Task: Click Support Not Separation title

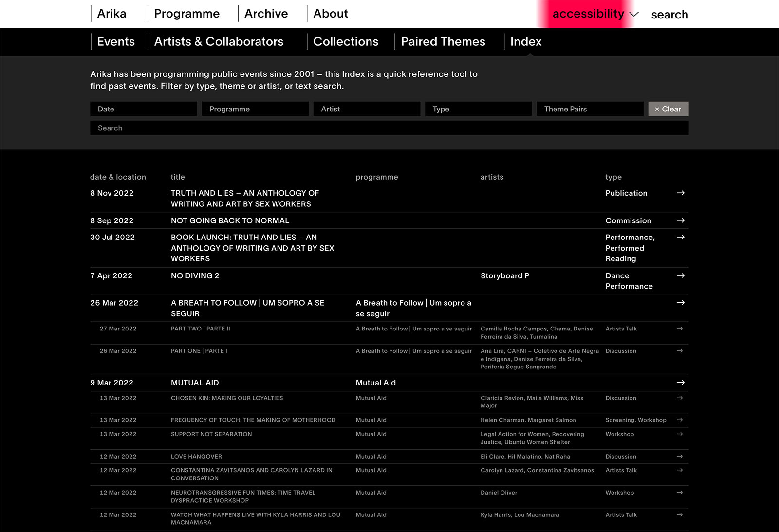Action: pyautogui.click(x=211, y=434)
